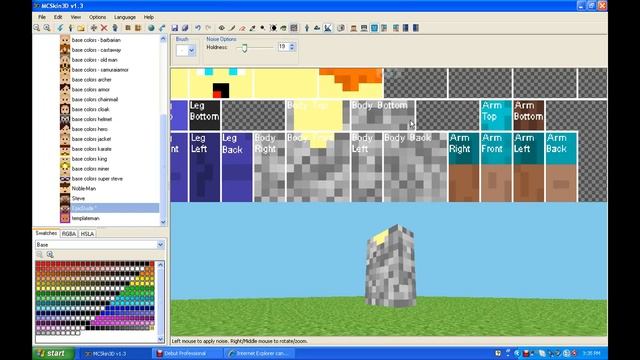Select the "base colors - old man" skin
Image resolution: width=640 pixels, height=360 pixels.
tap(94, 60)
